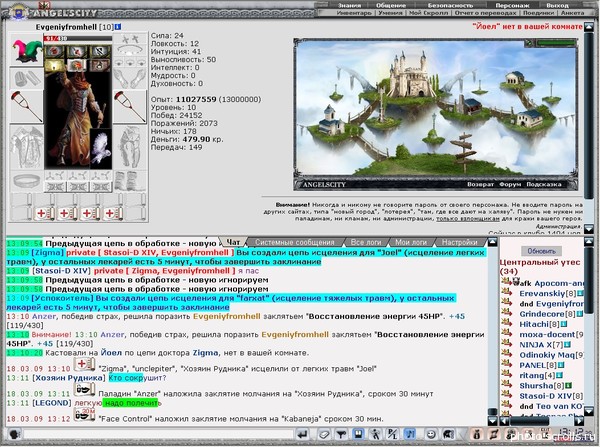Viewport: 600px width, 447px height.
Task: Click the eraser clear-chat icon
Action: (324, 435)
